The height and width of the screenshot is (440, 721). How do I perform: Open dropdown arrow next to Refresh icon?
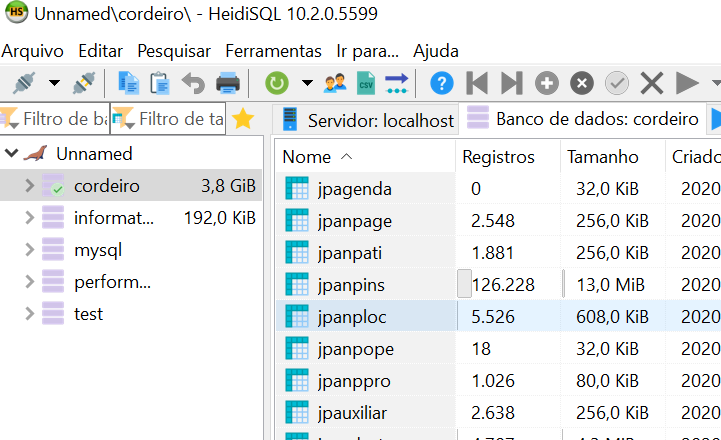[x=307, y=83]
